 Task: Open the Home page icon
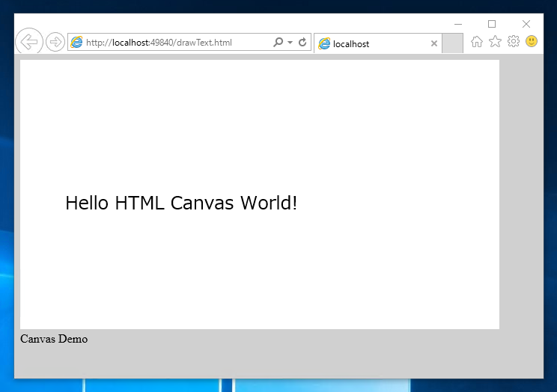(x=477, y=42)
